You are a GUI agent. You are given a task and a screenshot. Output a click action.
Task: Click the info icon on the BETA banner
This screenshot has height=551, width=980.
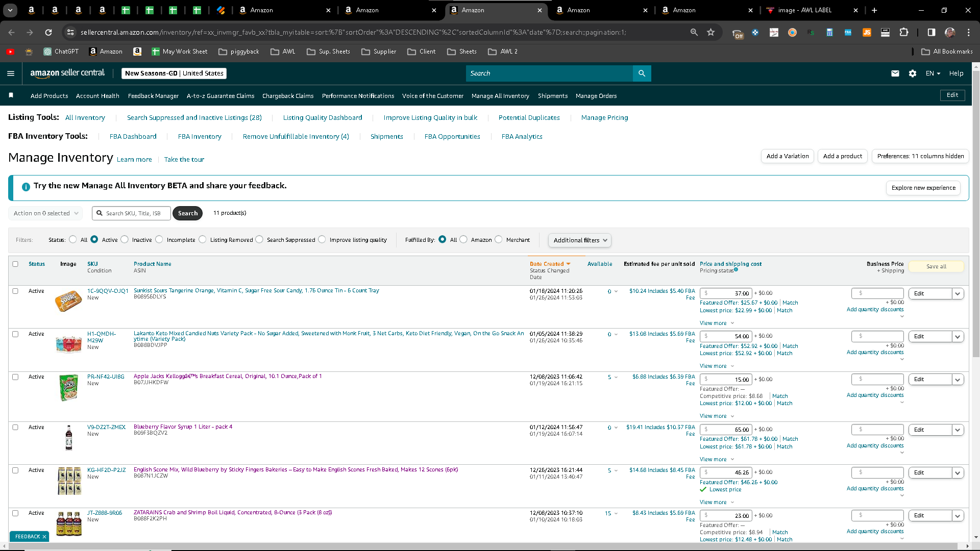(x=26, y=187)
